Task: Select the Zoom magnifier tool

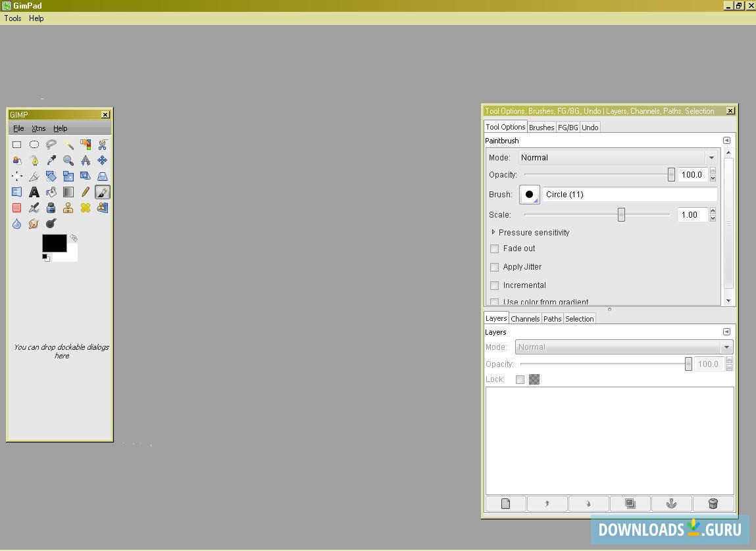Action: [68, 160]
